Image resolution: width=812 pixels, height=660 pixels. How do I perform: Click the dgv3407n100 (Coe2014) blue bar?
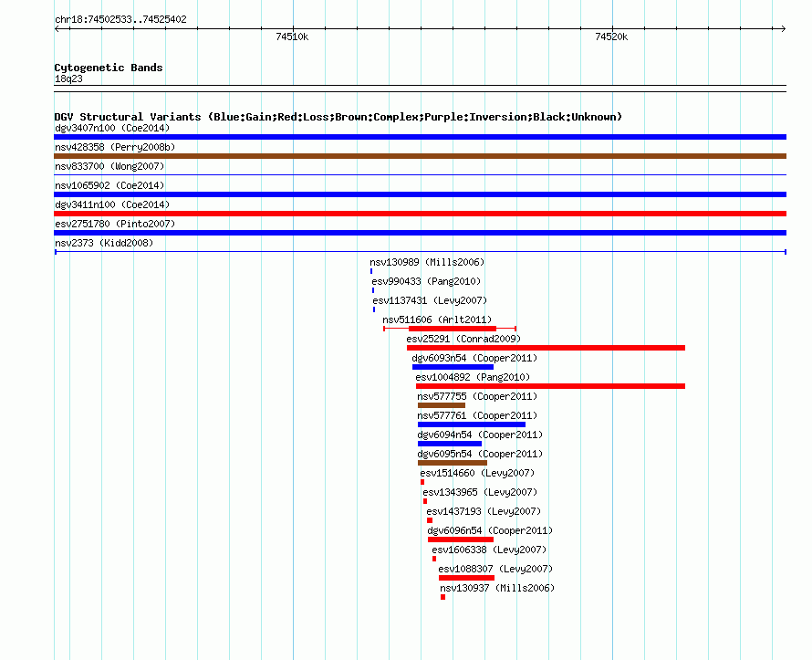[420, 137]
